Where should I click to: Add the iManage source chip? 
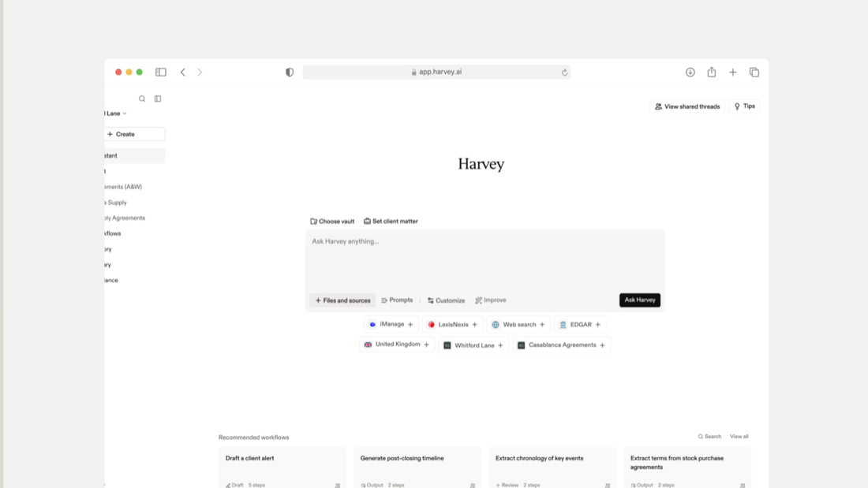pyautogui.click(x=391, y=324)
